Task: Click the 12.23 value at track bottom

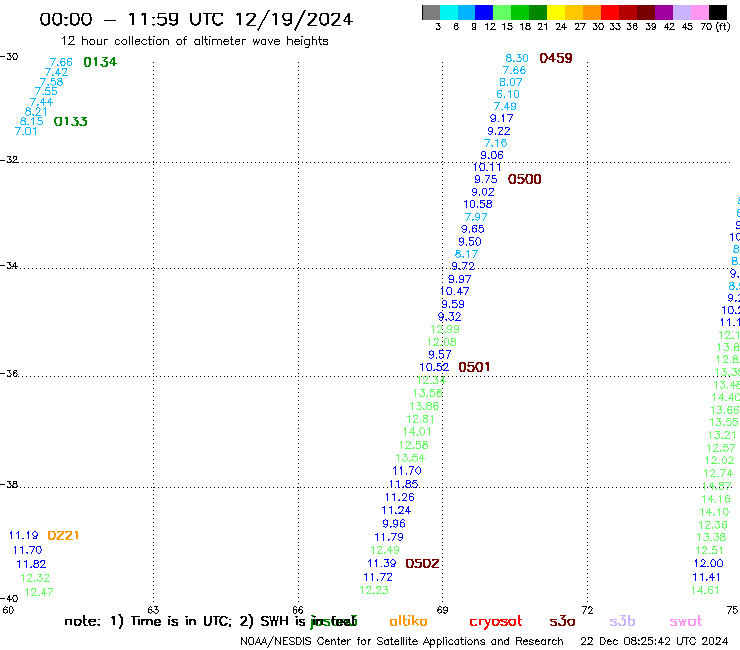Action: (x=374, y=591)
